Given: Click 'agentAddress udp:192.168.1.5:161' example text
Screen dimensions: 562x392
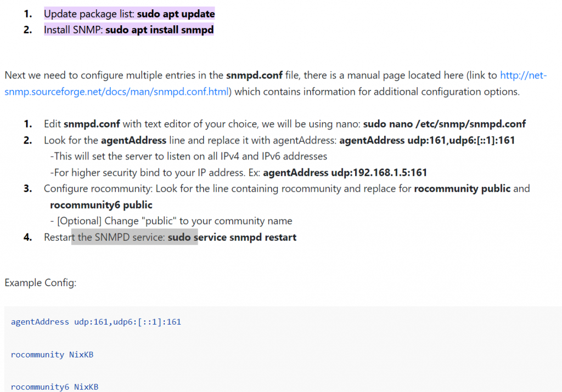Looking at the screenshot, I should pyautogui.click(x=345, y=173).
